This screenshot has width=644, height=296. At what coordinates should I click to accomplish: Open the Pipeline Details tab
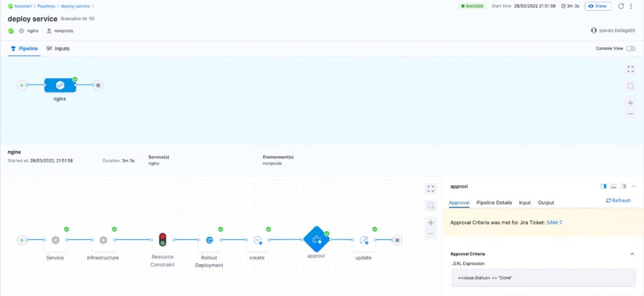494,203
